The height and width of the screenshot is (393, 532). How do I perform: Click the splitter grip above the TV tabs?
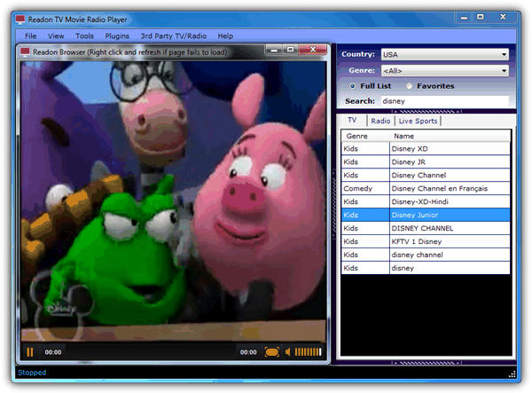coord(426,111)
